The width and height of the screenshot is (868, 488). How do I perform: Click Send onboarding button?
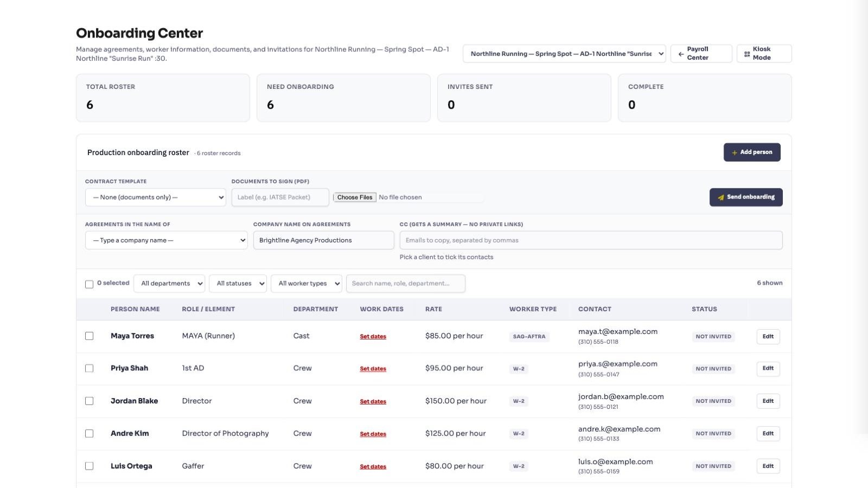pyautogui.click(x=746, y=197)
